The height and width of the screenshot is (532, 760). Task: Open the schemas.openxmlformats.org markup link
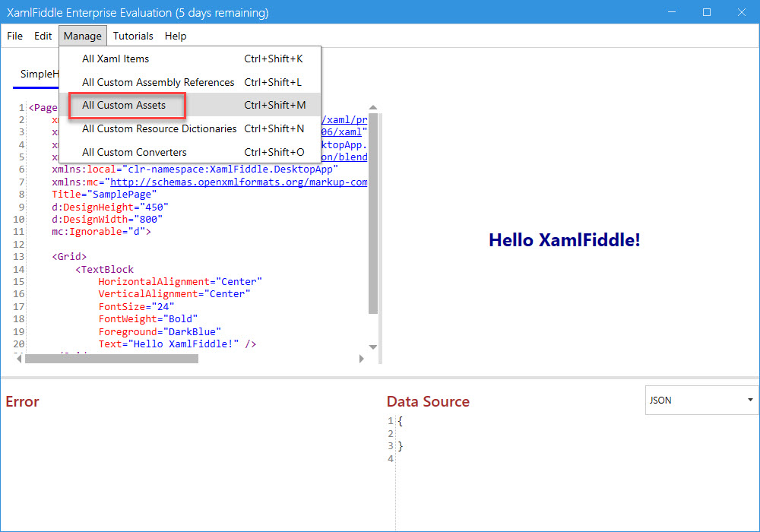coord(239,182)
